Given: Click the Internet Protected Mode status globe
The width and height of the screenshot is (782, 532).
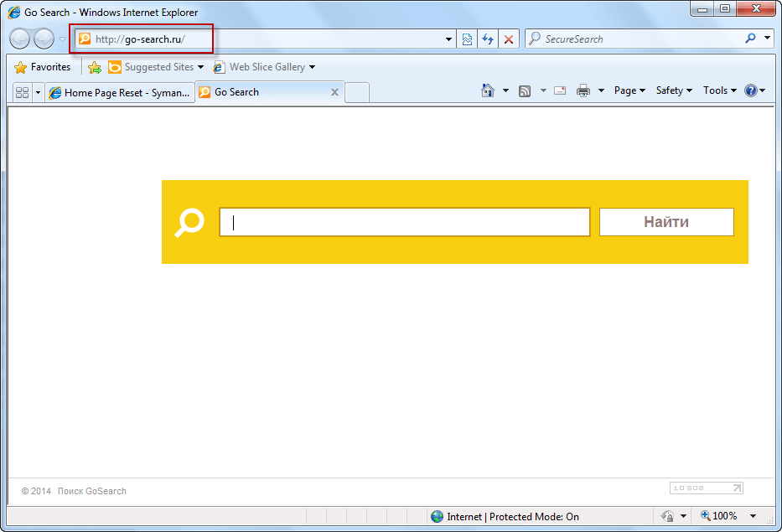Looking at the screenshot, I should (437, 517).
